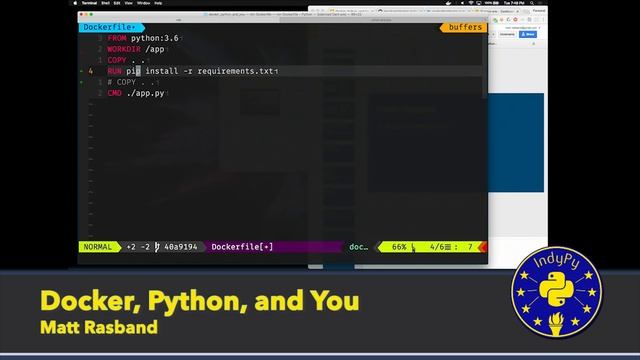Click the battery status indicator

492,3
